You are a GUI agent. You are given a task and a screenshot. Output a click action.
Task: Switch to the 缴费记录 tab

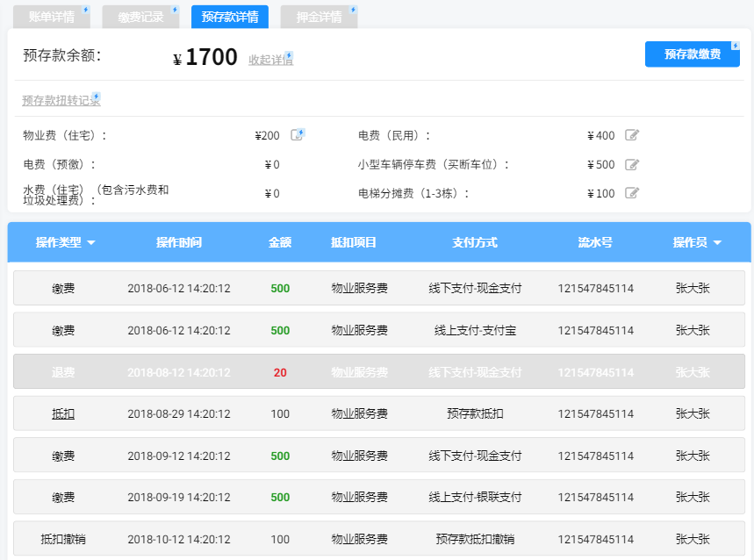[x=140, y=17]
